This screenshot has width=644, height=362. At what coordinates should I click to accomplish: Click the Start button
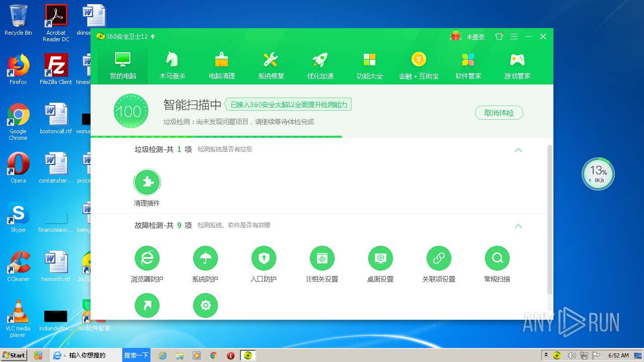tap(14, 355)
